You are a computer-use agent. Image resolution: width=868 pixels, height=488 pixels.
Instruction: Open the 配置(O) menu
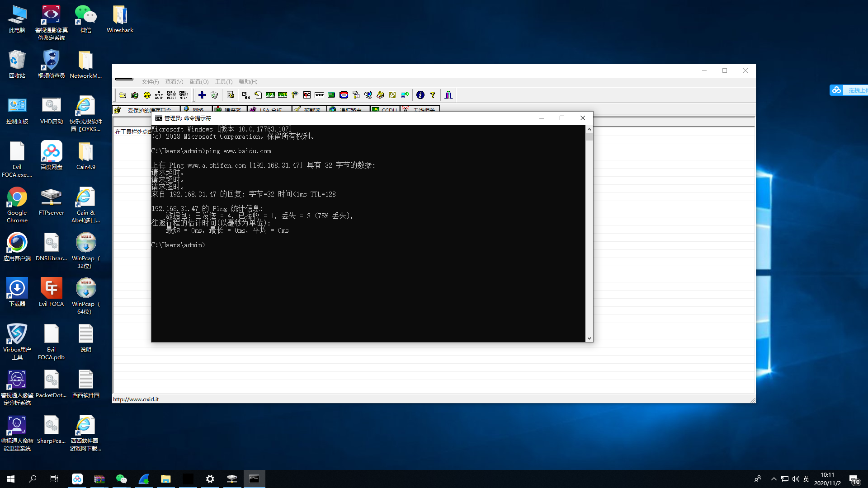[x=199, y=82]
